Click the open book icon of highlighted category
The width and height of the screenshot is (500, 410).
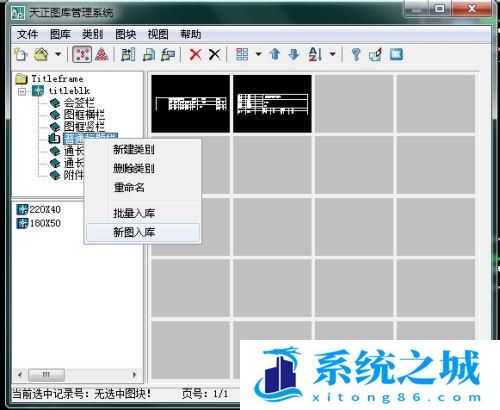point(55,138)
